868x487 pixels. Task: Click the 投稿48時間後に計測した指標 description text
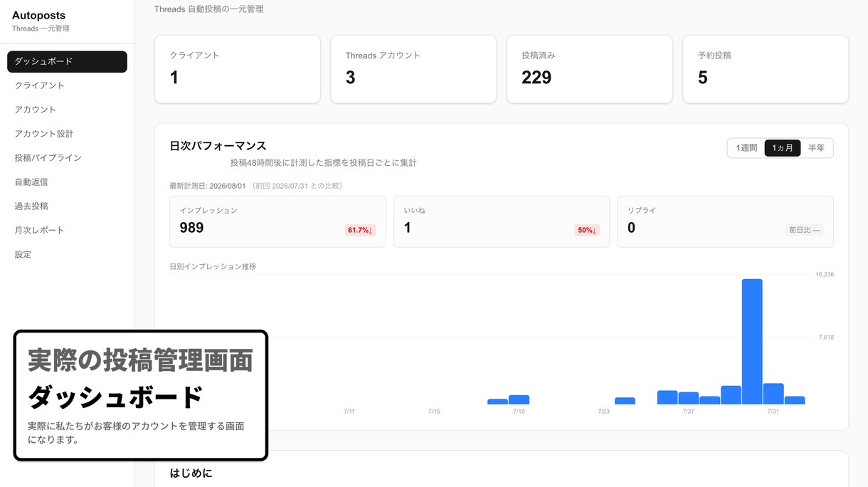(324, 163)
